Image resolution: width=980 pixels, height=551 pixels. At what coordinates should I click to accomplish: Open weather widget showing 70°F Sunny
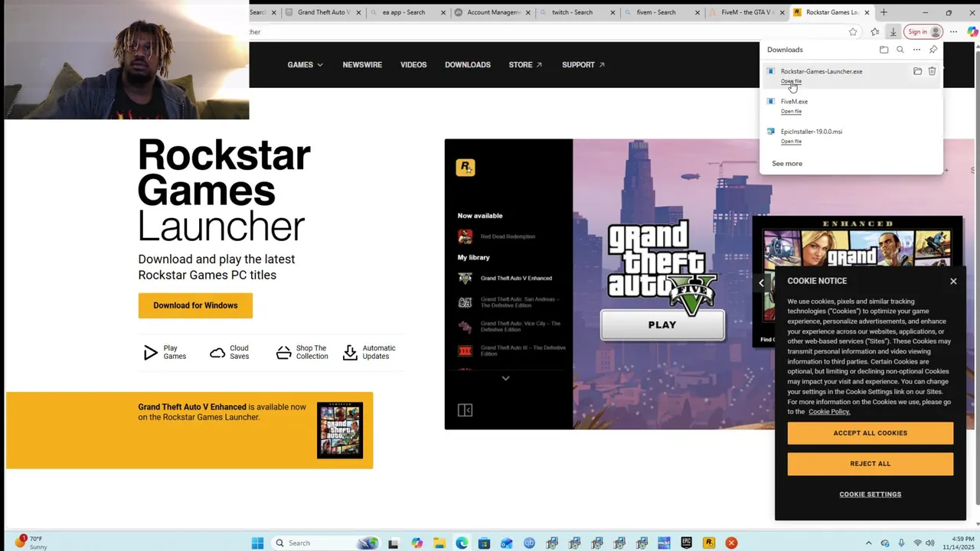(31, 543)
